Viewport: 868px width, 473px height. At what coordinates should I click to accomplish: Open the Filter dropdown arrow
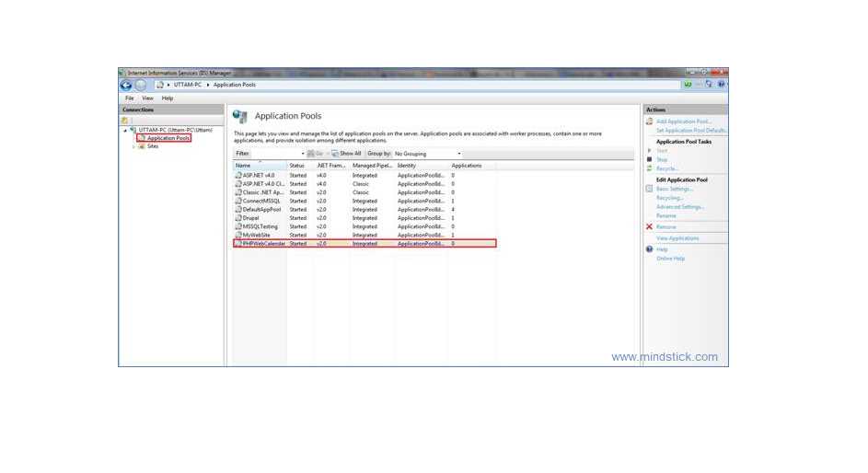[302, 154]
